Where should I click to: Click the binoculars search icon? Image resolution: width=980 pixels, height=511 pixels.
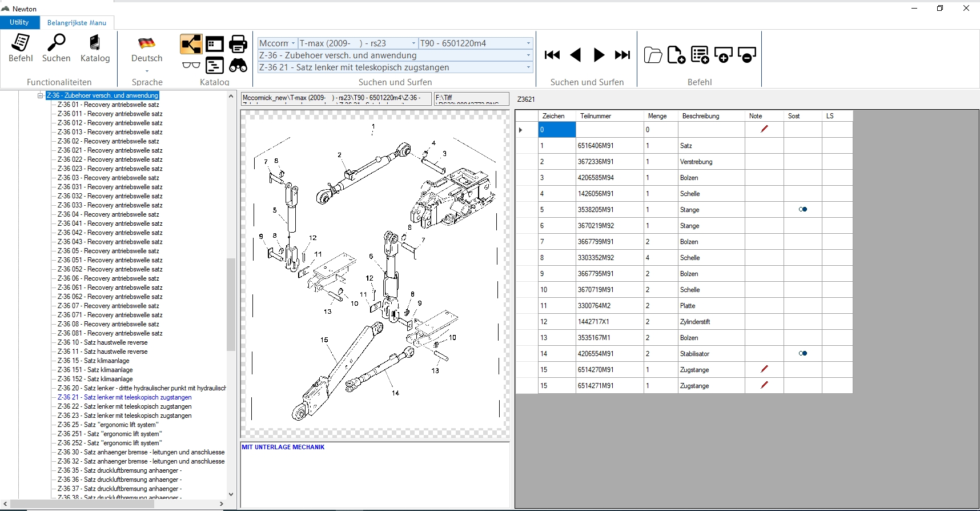coord(238,65)
